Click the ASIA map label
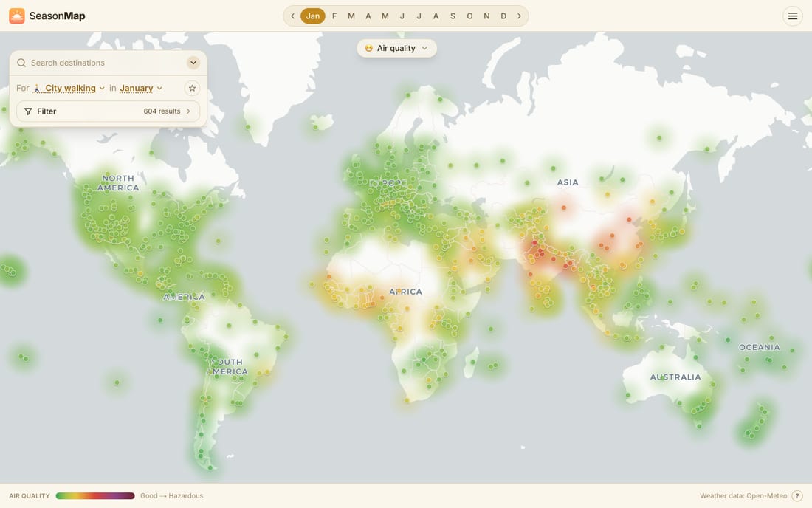The height and width of the screenshot is (508, 812). tap(568, 182)
